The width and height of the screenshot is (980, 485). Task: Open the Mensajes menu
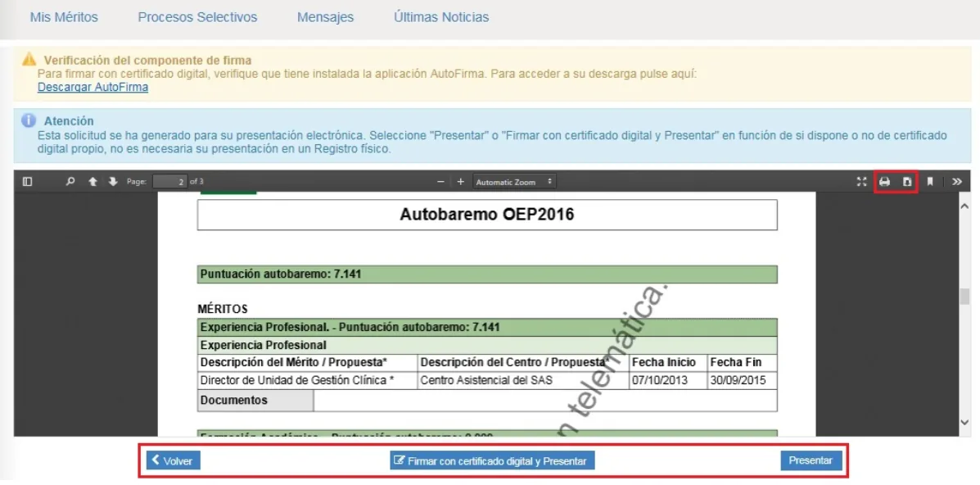[325, 17]
